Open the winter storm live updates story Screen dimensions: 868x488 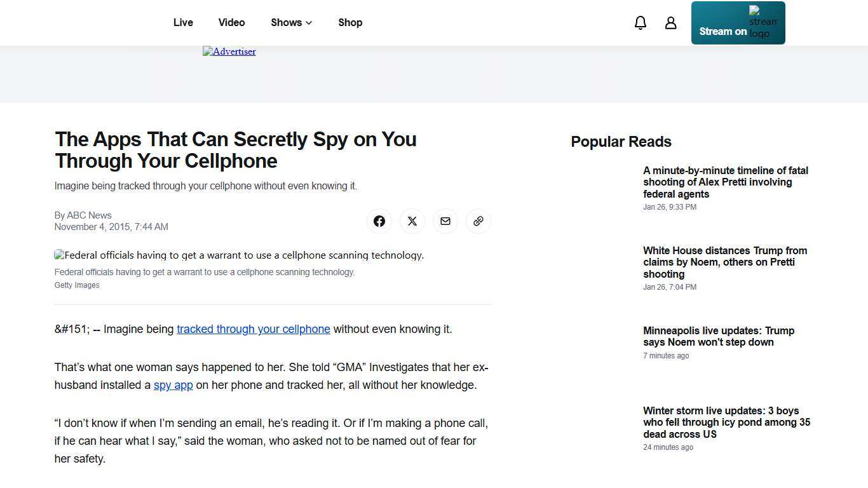coord(726,422)
